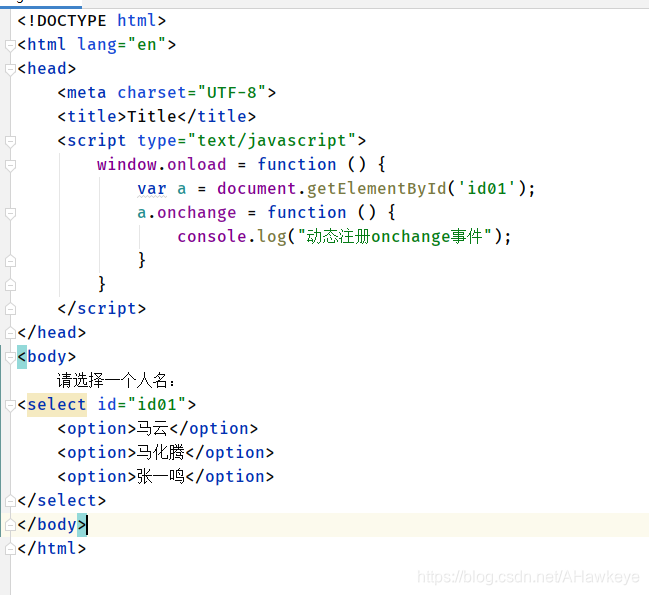649x595 pixels.
Task: Click the console.log statement
Action: [344, 237]
